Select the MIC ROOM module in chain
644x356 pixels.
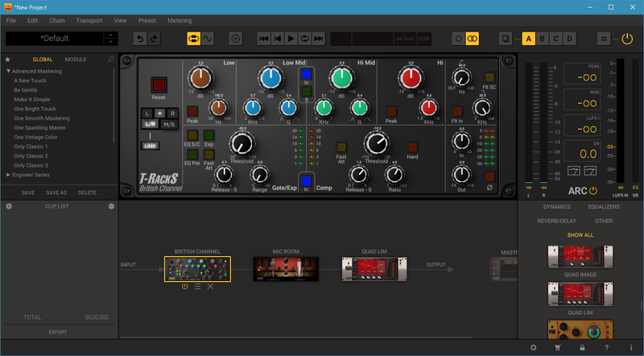point(286,269)
